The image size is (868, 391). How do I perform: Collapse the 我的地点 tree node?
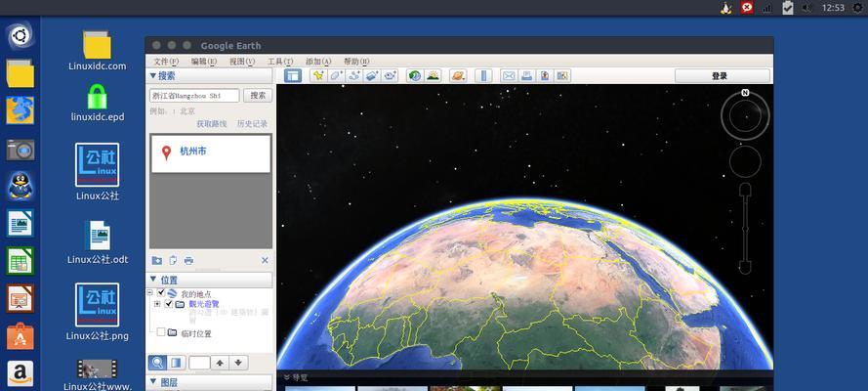pyautogui.click(x=150, y=292)
